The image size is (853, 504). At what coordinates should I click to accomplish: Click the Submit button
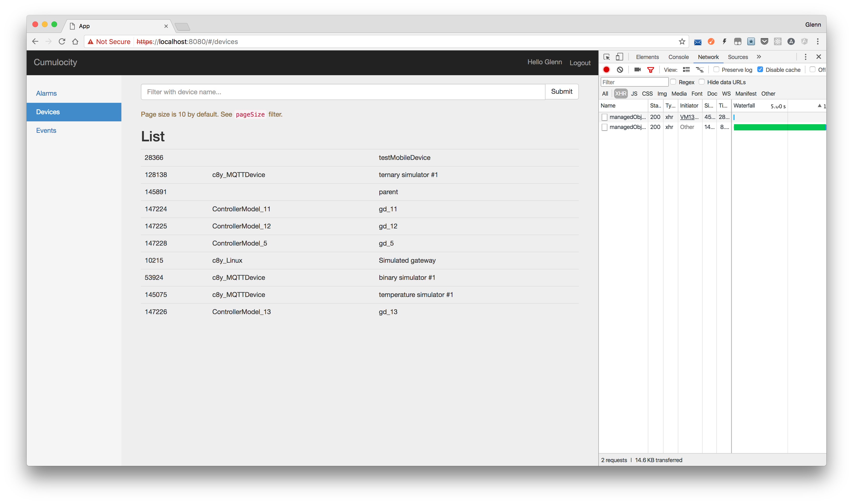561,91
